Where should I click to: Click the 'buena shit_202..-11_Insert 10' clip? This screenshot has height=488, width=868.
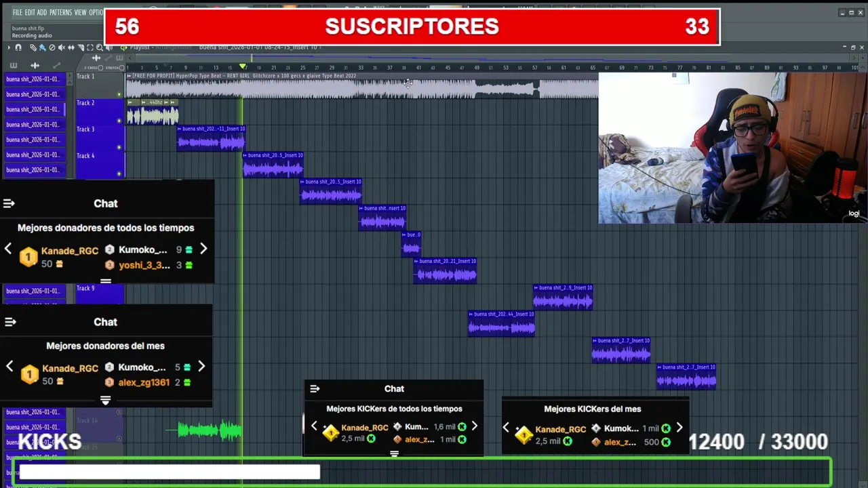(211, 138)
